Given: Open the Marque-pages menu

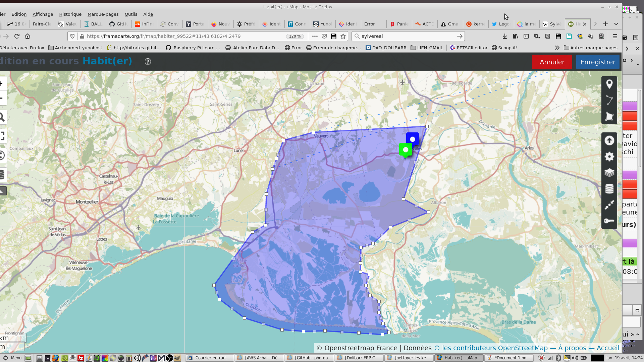Looking at the screenshot, I should 103,14.
